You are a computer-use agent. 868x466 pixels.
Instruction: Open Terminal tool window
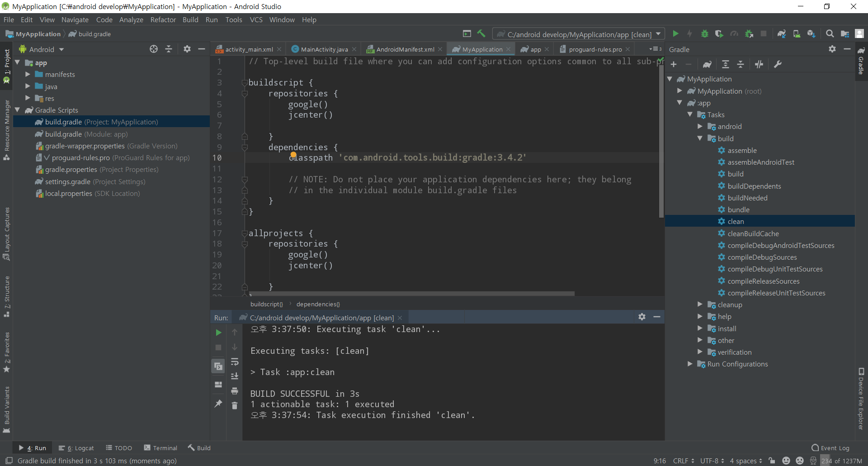(160, 448)
